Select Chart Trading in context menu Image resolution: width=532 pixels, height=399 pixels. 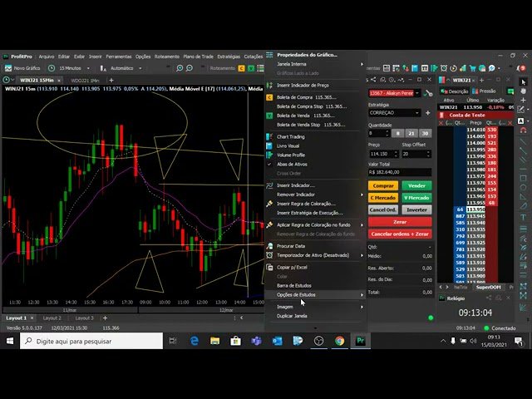(x=291, y=136)
